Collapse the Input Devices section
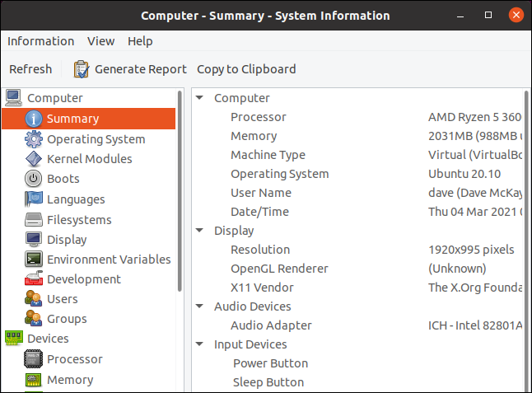Screen dimensions: 532x393 coord(200,344)
